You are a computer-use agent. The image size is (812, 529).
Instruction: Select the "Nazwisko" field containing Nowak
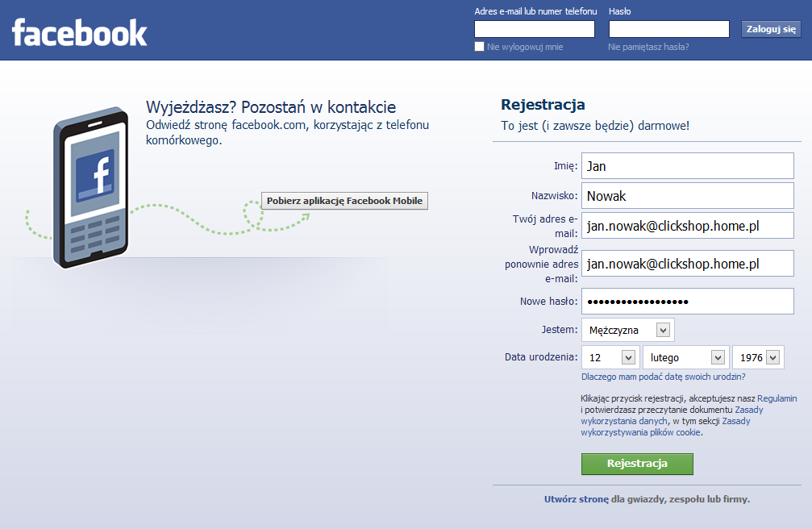[x=686, y=195]
